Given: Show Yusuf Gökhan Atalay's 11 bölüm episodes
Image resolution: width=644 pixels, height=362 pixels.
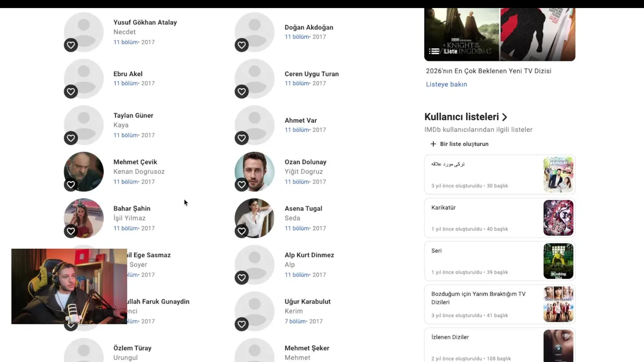Looking at the screenshot, I should click(125, 42).
